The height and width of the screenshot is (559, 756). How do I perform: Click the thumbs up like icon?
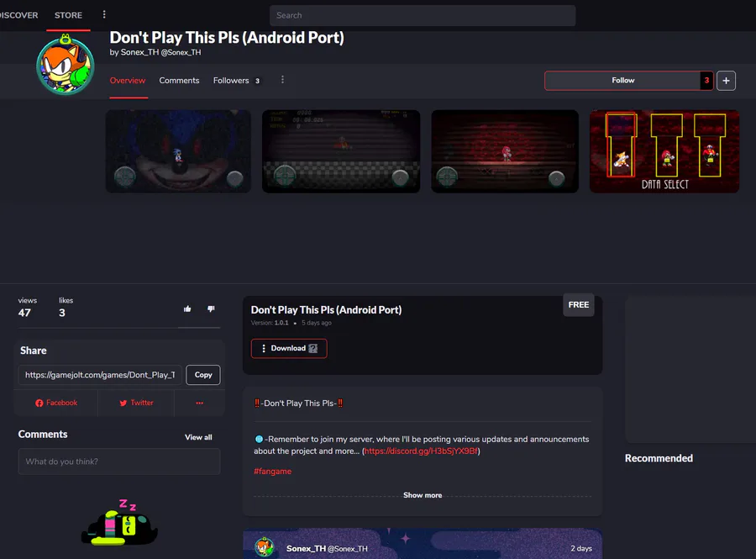(x=187, y=309)
